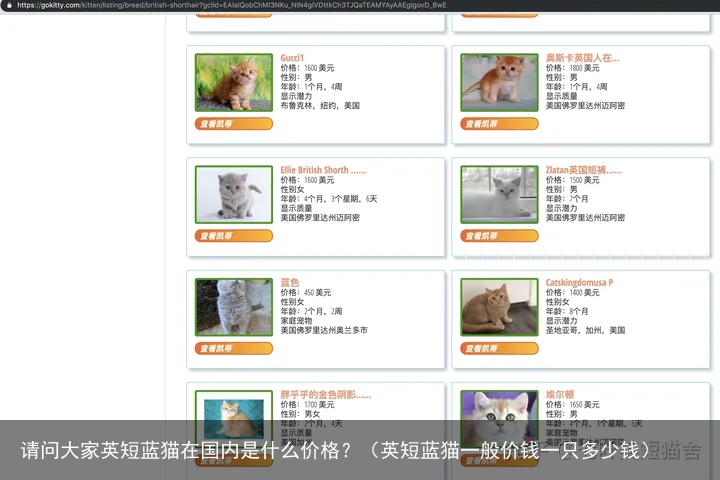This screenshot has width=720, height=480.
Task: Select location text 圣地亚哥，加州，美国
Action: 585,330
